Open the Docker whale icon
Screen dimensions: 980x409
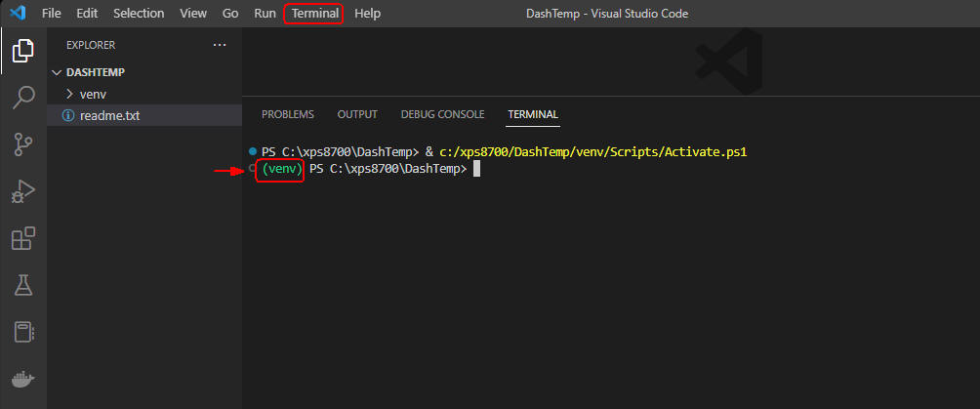pos(23,379)
